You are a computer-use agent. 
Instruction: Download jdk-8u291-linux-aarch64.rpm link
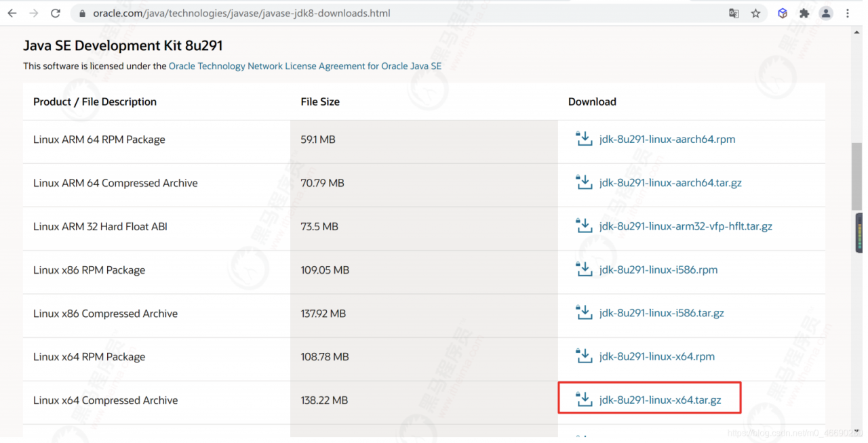[x=667, y=140]
